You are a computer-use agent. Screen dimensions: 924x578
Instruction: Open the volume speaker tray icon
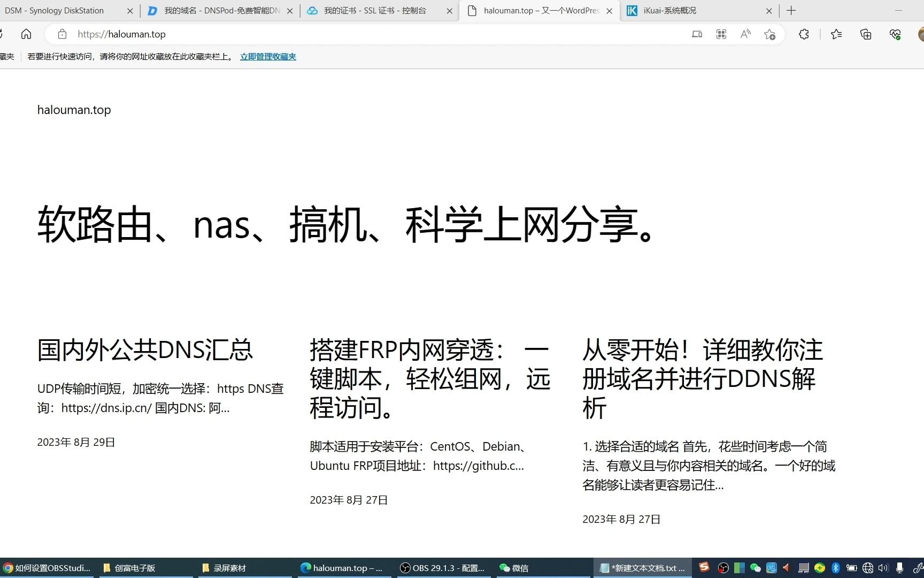[883, 568]
